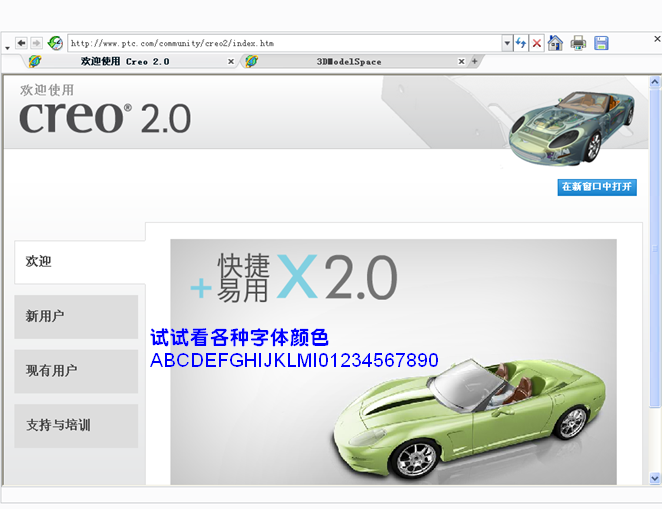
Task: Click the globe navigate icon beside address bar
Action: point(55,43)
